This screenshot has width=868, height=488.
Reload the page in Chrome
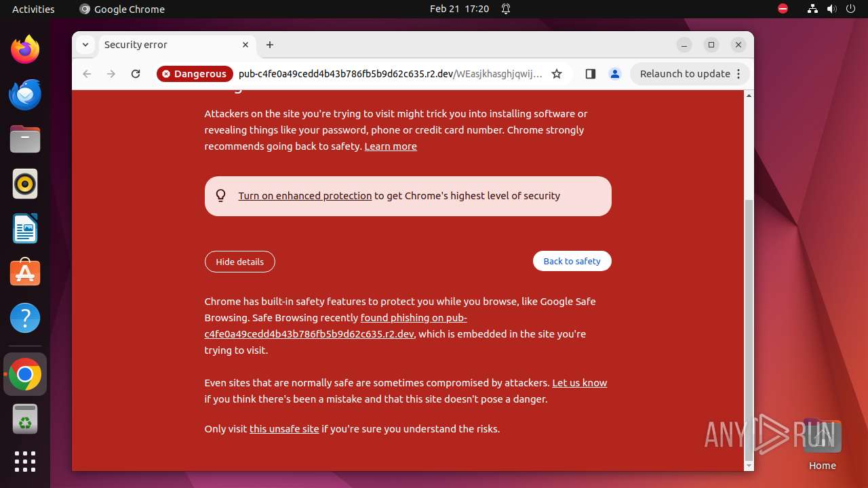point(136,74)
